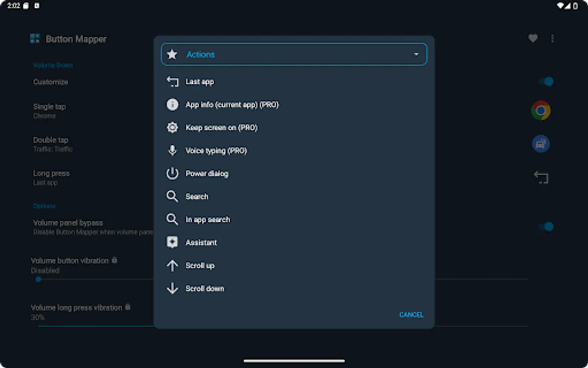Image resolution: width=588 pixels, height=368 pixels.
Task: Open the three-dot overflow menu
Action: (552, 38)
